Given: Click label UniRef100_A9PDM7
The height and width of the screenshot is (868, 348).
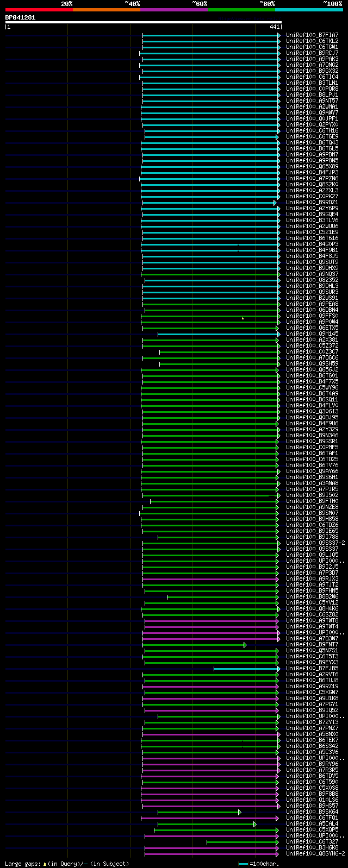Looking at the screenshot, I should [312, 154].
